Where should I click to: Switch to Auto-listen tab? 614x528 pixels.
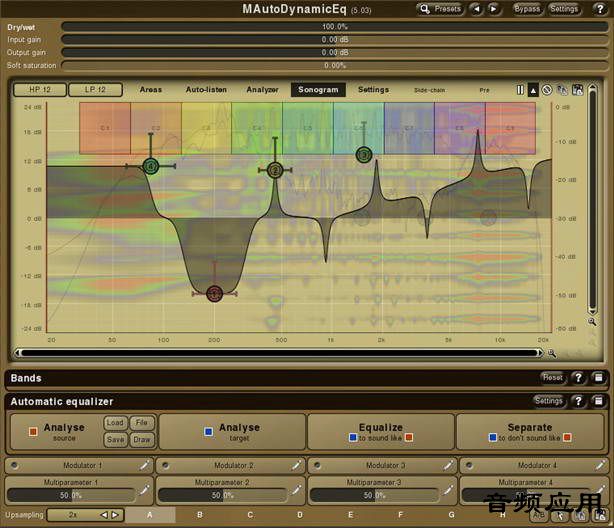[x=206, y=90]
